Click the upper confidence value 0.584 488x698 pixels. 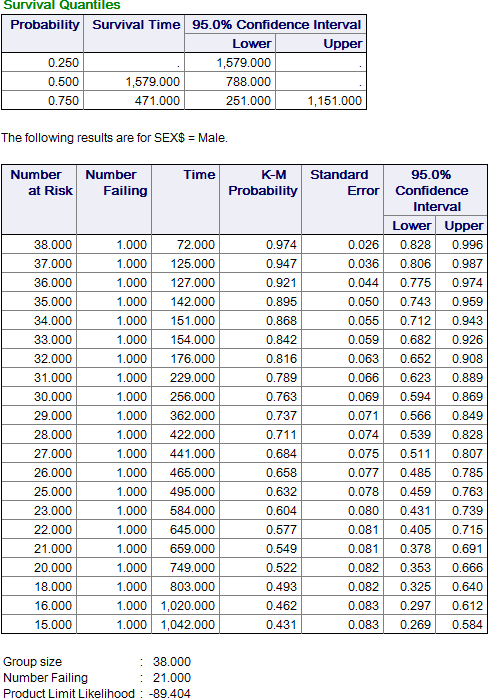tap(467, 625)
